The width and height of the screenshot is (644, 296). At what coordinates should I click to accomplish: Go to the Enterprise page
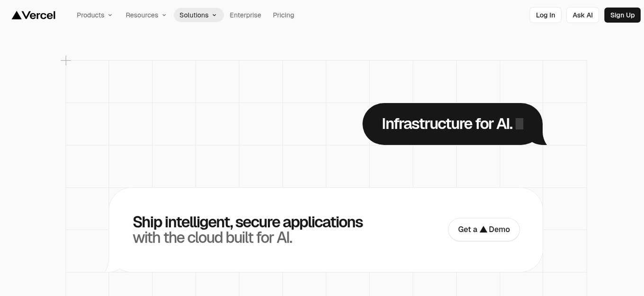(x=245, y=15)
